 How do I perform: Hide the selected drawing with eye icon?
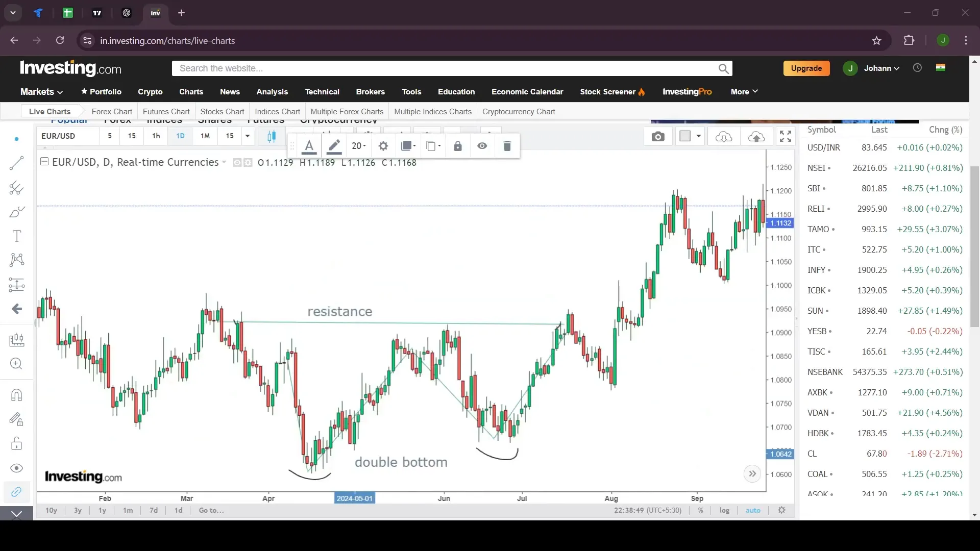482,146
